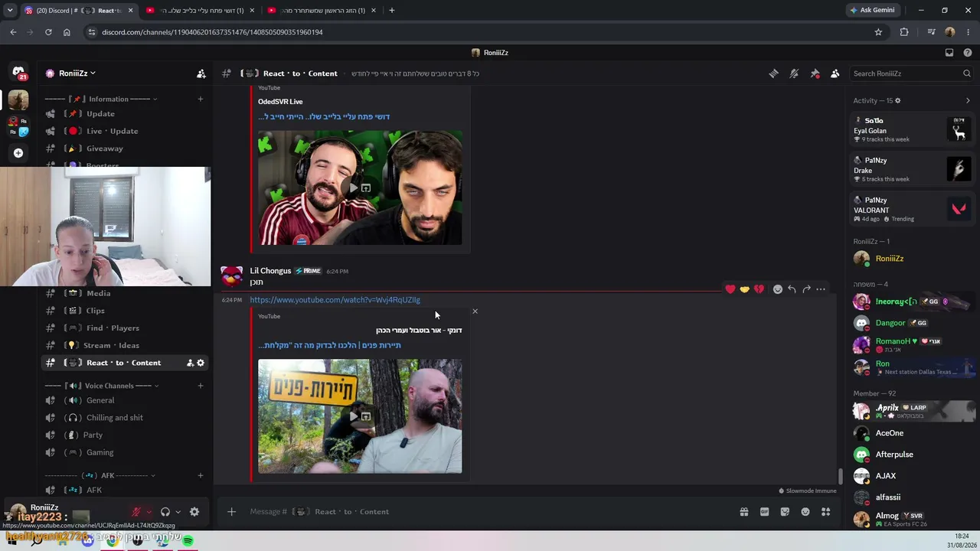Open RomanoH member profile
The image size is (980, 551).
(912, 344)
